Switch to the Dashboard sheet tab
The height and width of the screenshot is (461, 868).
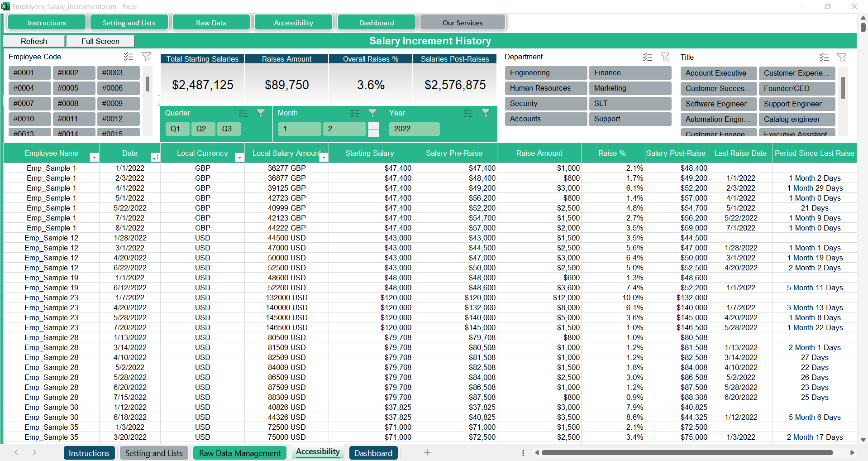pyautogui.click(x=373, y=453)
